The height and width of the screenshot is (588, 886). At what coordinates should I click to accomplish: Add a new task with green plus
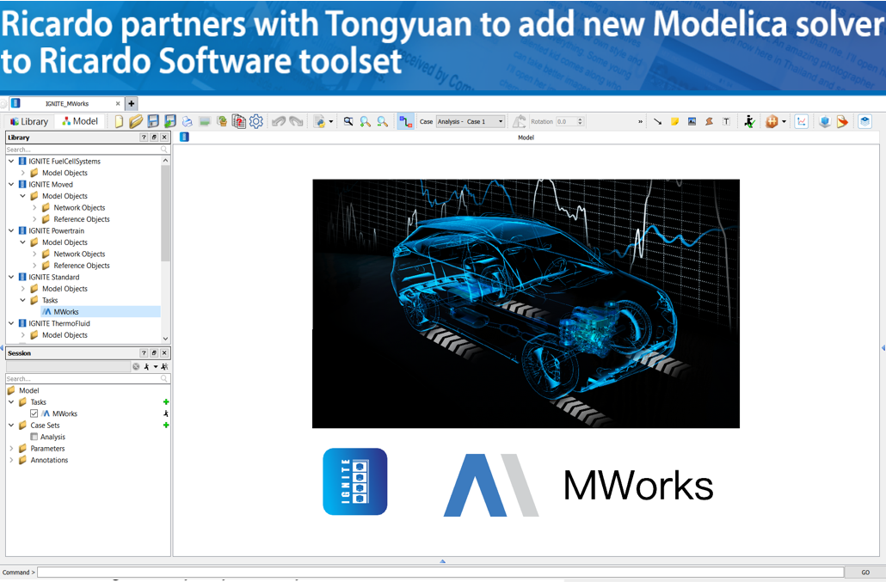[165, 401]
